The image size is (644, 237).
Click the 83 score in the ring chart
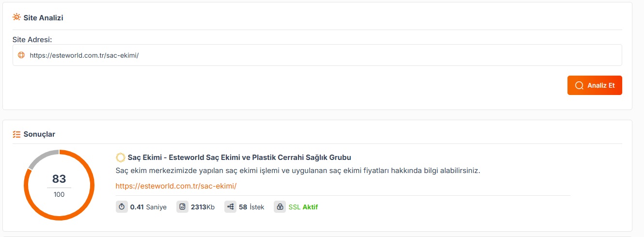(59, 179)
